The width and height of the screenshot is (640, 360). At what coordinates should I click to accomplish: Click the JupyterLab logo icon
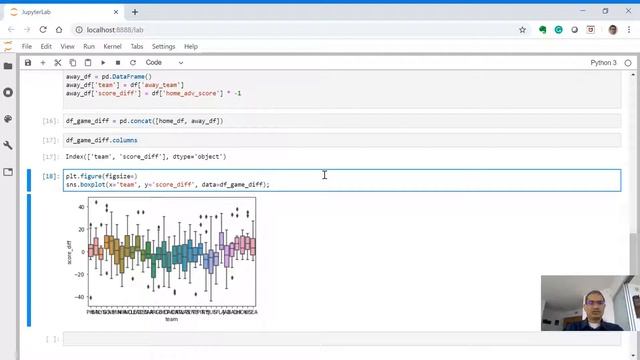pyautogui.click(x=8, y=46)
